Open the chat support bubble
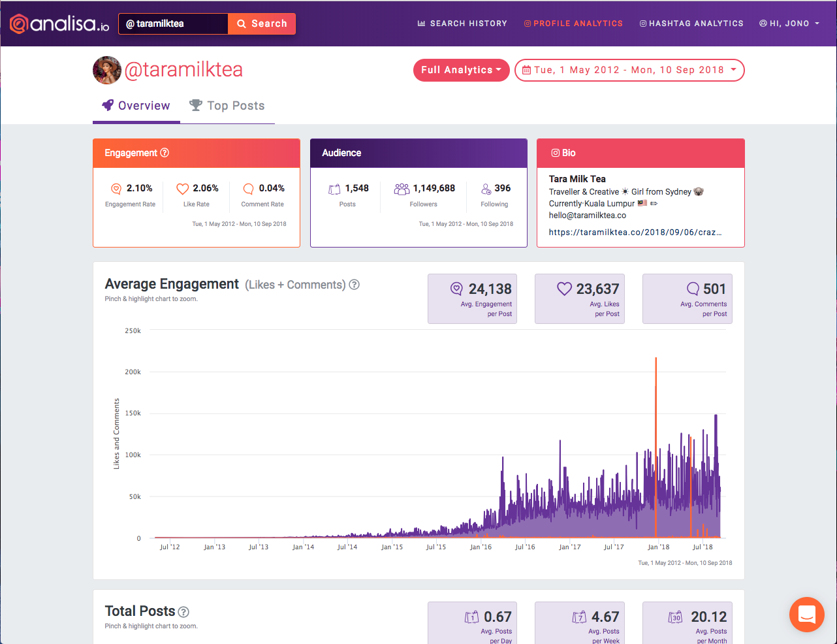The image size is (837, 644). (x=807, y=615)
